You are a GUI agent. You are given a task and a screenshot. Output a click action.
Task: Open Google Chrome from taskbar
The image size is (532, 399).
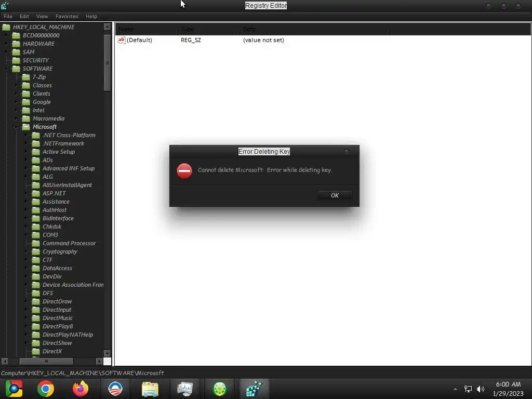point(46,389)
